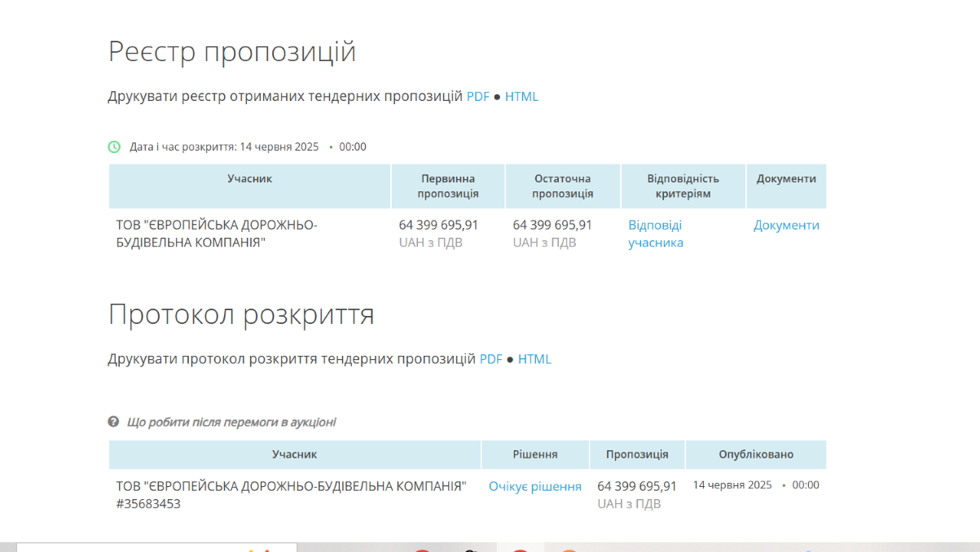Open the PDF version of disclosure protocol
Screen dimensions: 980x552
coord(491,359)
